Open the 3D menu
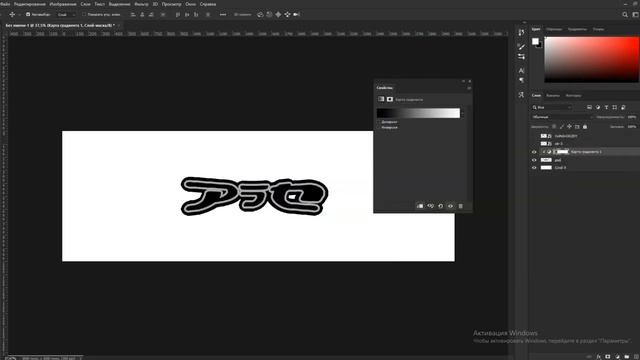The image size is (640, 360). (155, 4)
